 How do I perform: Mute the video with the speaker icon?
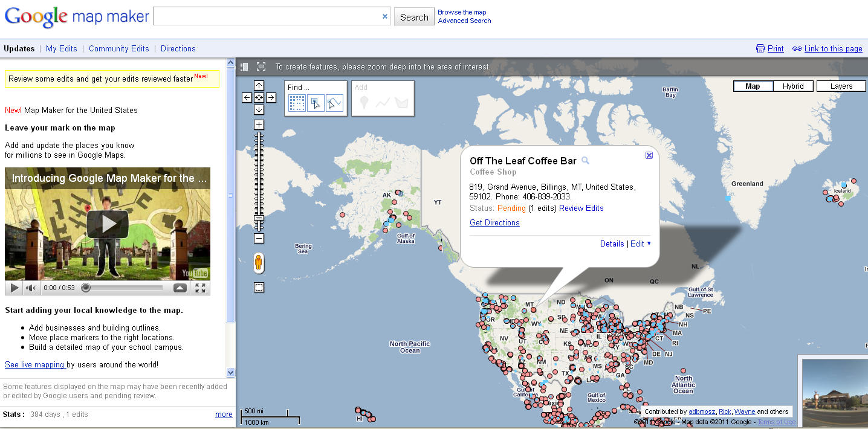(31, 288)
